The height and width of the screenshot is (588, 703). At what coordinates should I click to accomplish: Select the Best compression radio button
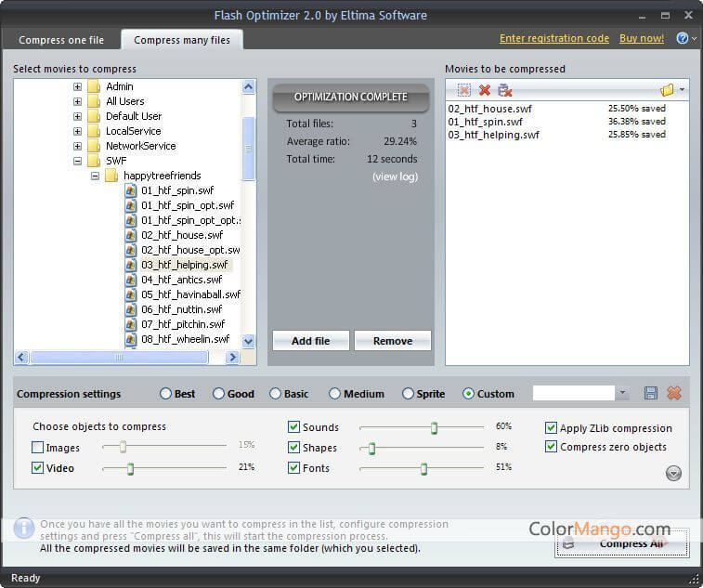(166, 394)
